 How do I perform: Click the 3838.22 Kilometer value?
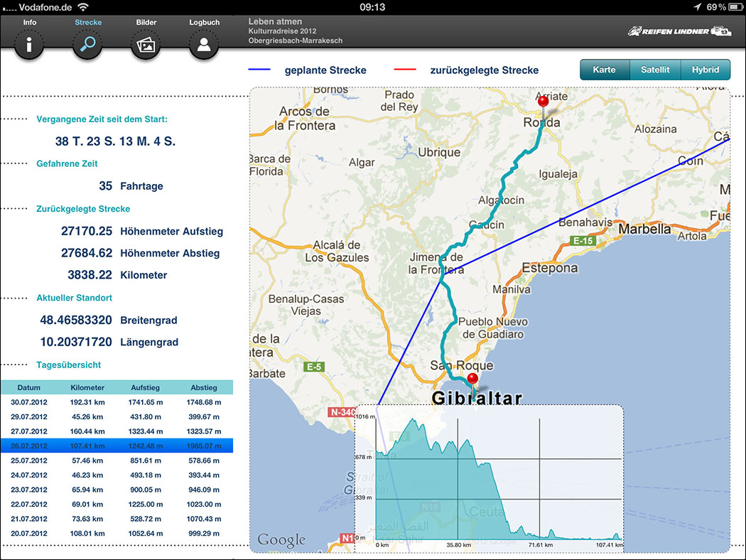(90, 274)
